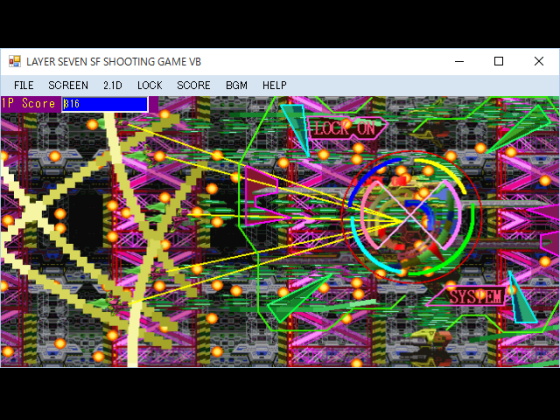The width and height of the screenshot is (560, 420).
Task: Click the center of the crosshair reticle
Action: point(411,216)
